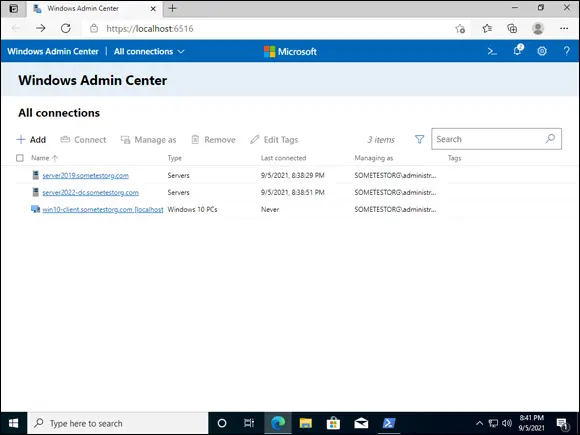Click the magnifier icon in Search box

(x=550, y=139)
